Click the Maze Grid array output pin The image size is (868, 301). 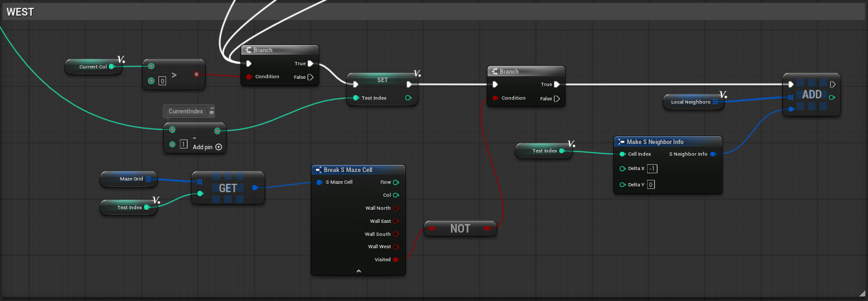148,179
